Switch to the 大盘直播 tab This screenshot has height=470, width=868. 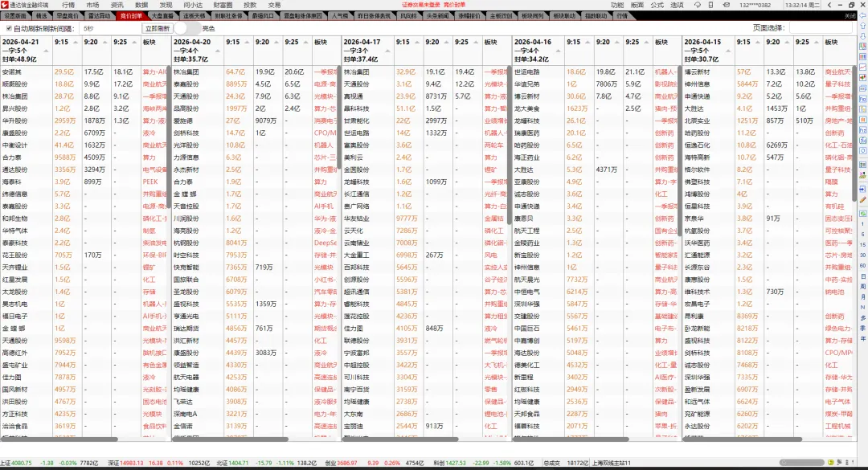pos(162,16)
